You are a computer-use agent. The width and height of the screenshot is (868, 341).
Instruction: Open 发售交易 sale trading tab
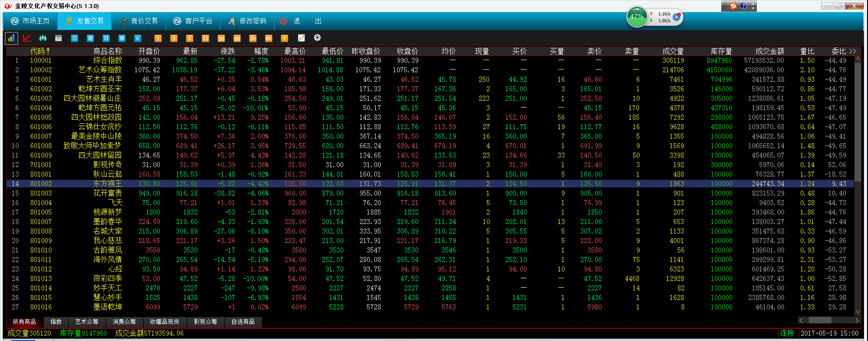(x=84, y=21)
